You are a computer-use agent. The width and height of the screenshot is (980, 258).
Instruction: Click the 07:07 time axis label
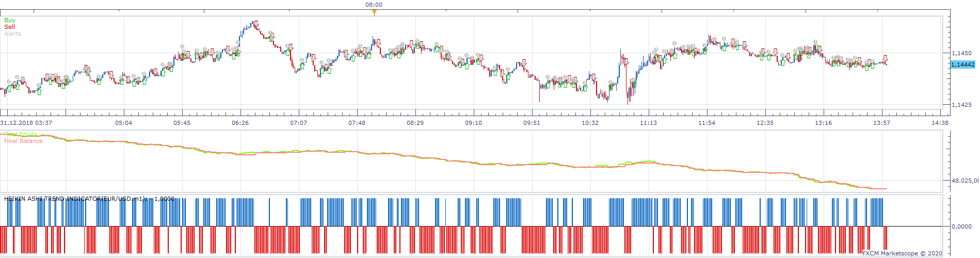tap(299, 123)
